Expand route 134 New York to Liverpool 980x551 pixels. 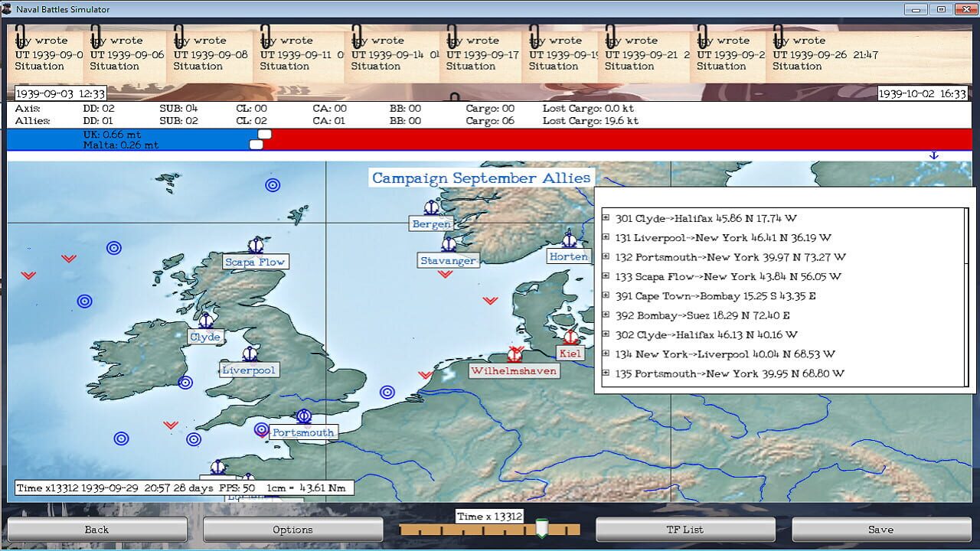click(x=605, y=354)
